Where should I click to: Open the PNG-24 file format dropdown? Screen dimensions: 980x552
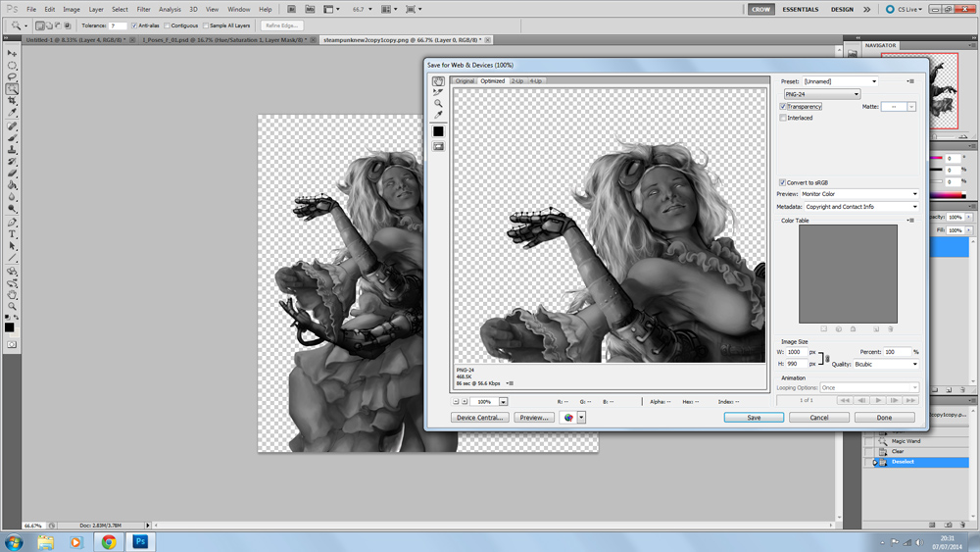pyautogui.click(x=822, y=94)
